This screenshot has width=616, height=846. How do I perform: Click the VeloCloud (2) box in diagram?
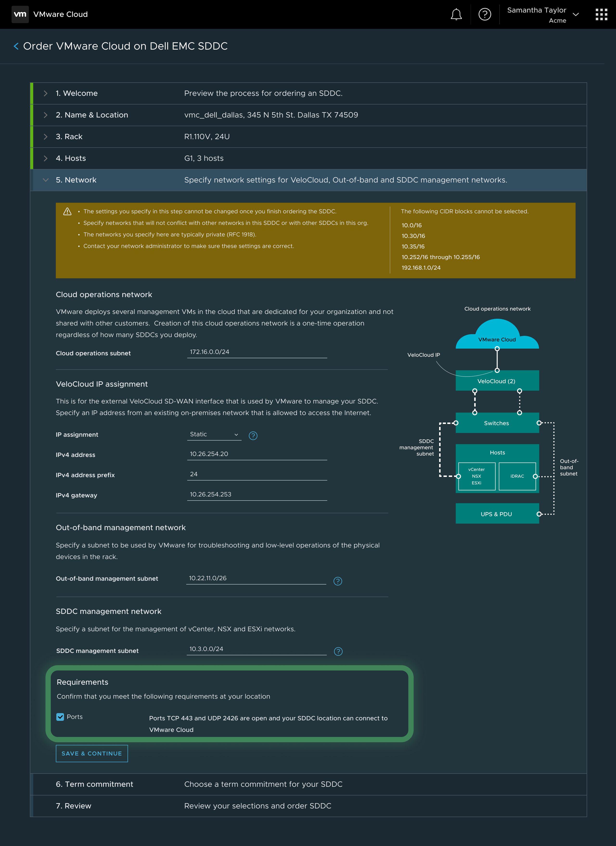click(x=497, y=381)
